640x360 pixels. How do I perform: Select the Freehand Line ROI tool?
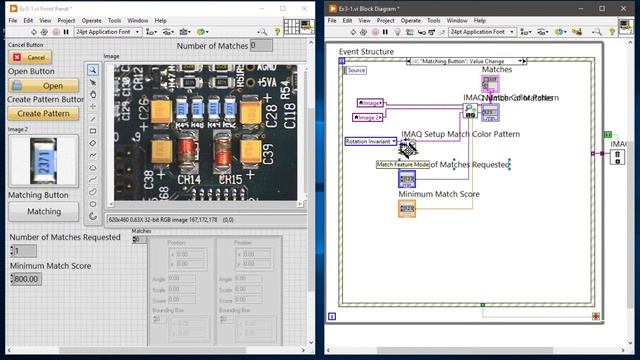[x=93, y=180]
